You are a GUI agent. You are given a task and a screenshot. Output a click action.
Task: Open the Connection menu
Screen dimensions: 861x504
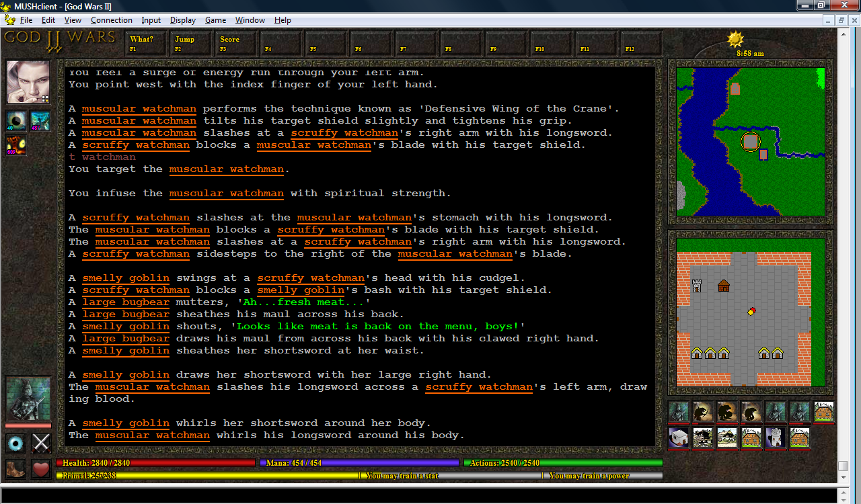pos(112,20)
